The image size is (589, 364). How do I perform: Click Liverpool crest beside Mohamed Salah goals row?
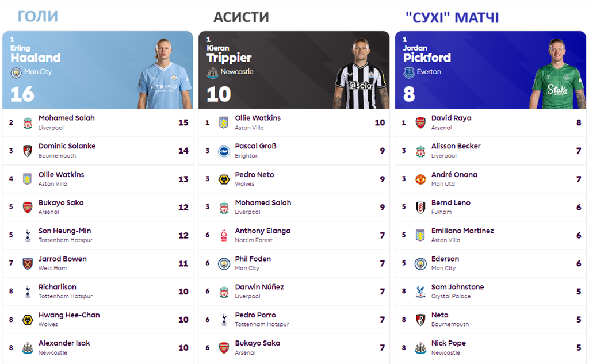[27, 122]
